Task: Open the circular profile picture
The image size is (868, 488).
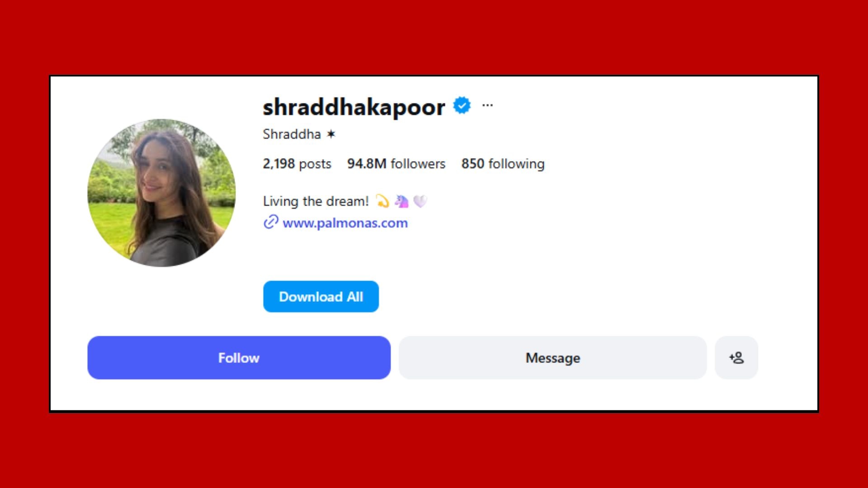Action: pos(161,193)
